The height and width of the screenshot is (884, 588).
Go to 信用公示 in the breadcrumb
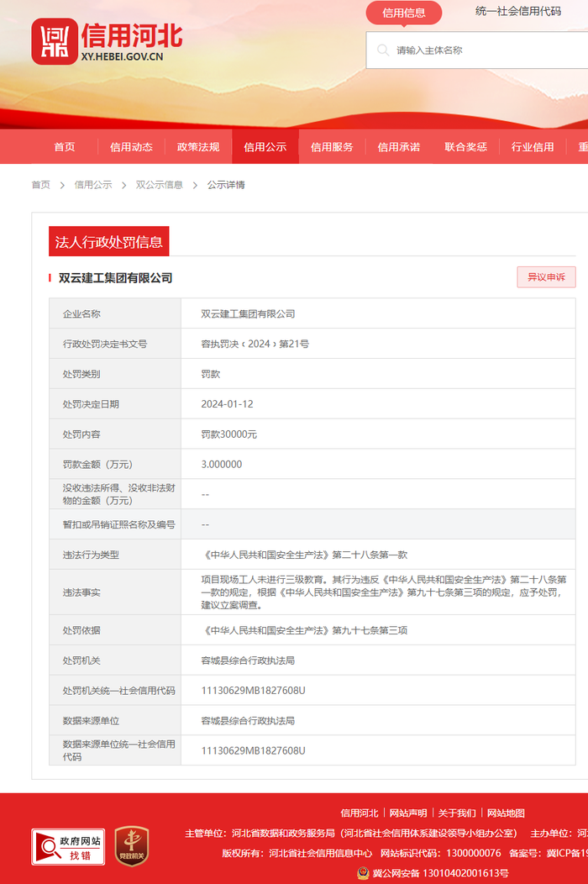(93, 185)
